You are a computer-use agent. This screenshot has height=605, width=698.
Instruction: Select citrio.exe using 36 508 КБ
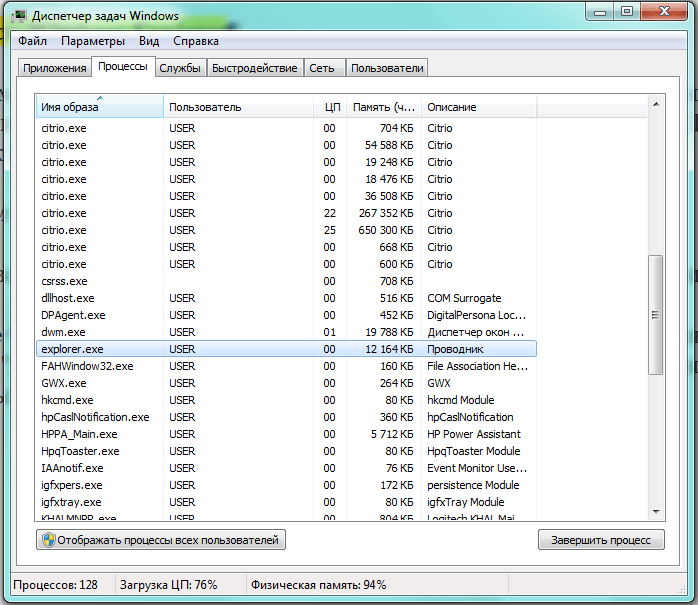(286, 196)
